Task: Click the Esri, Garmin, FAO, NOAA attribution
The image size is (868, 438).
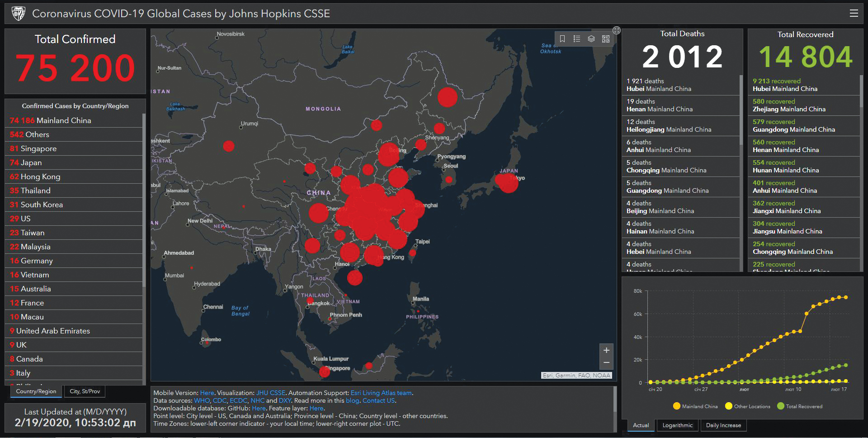Action: (577, 375)
